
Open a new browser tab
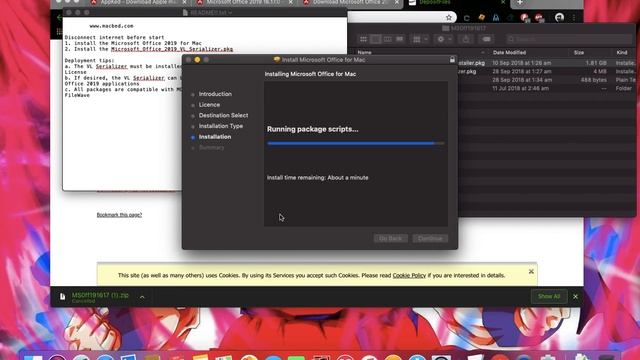[x=520, y=2]
